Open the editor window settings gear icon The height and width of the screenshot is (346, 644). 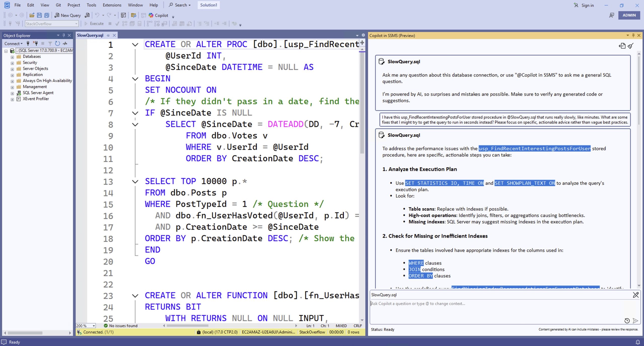(x=363, y=35)
